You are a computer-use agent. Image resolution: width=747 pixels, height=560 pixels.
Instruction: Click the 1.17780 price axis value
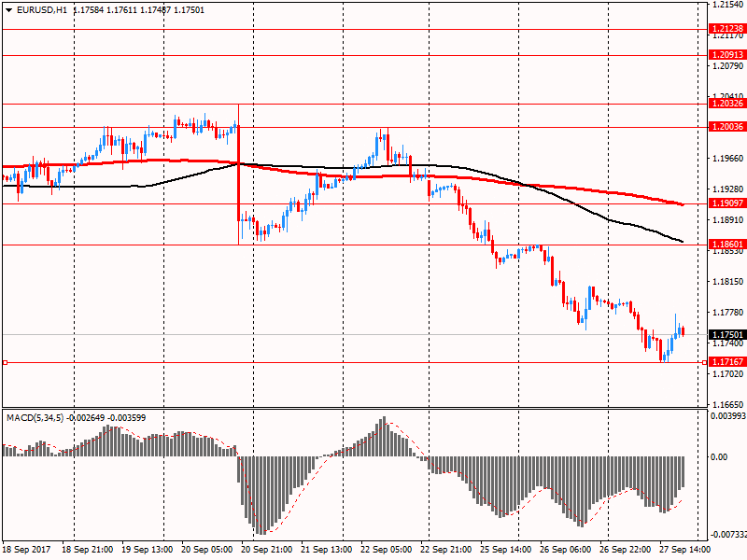point(727,313)
